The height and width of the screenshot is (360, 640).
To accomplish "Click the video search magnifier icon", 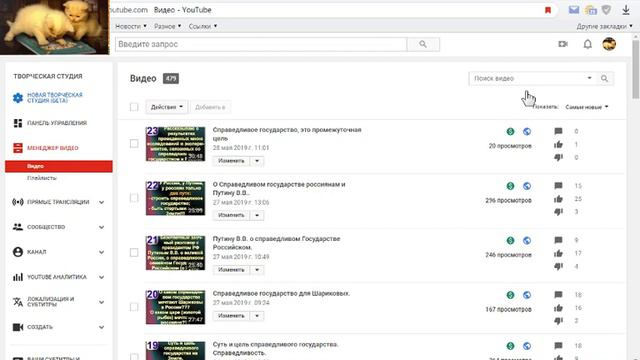I will 604,78.
